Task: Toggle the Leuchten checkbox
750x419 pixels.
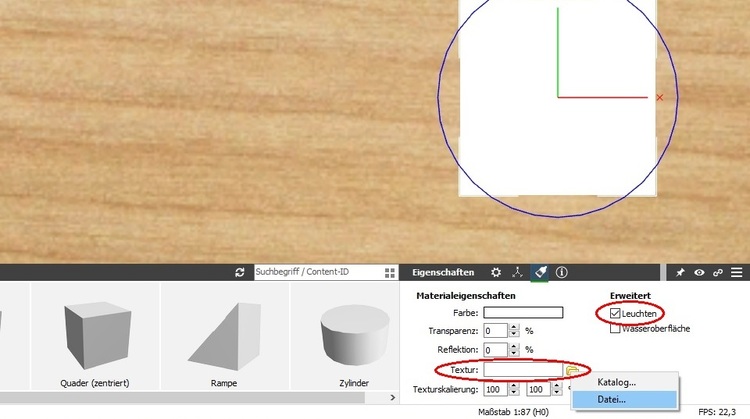Action: click(615, 314)
